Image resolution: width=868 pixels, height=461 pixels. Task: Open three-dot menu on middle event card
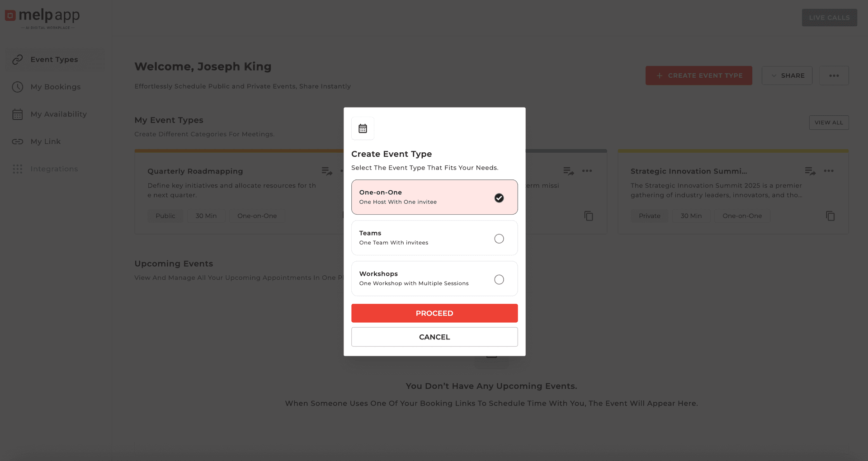587,171
